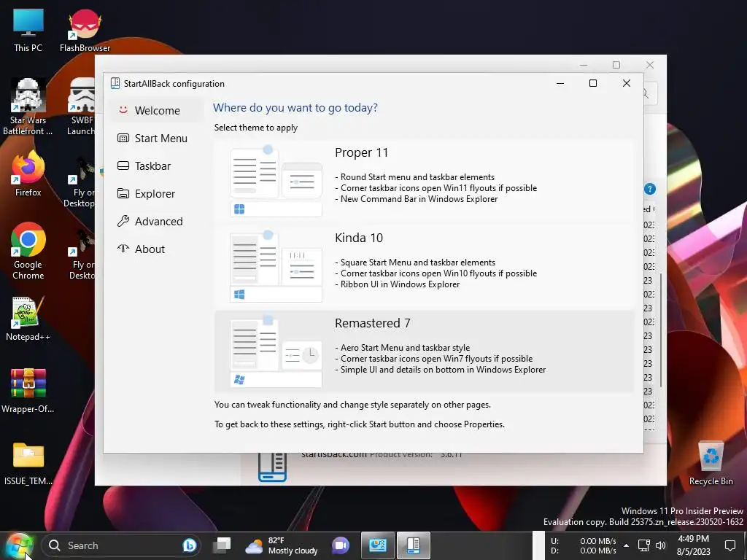Show the About page
The height and width of the screenshot is (560, 747).
156,249
